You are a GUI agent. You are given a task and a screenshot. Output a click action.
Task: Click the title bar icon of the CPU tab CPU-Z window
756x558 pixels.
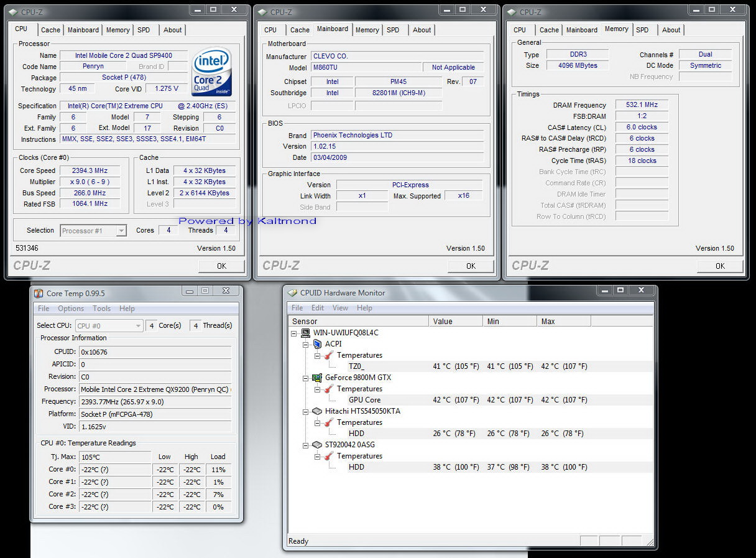point(13,12)
